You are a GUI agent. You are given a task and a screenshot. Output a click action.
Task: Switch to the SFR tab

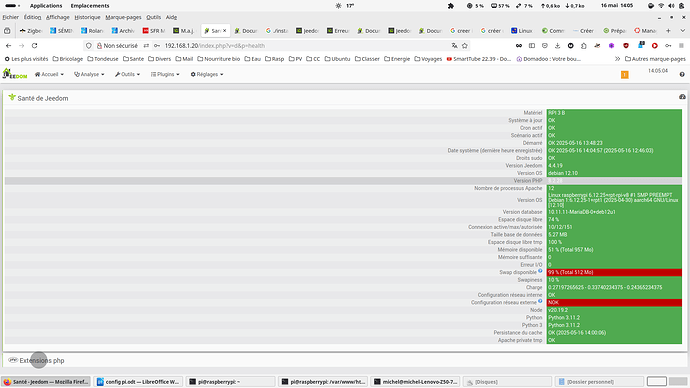(154, 30)
